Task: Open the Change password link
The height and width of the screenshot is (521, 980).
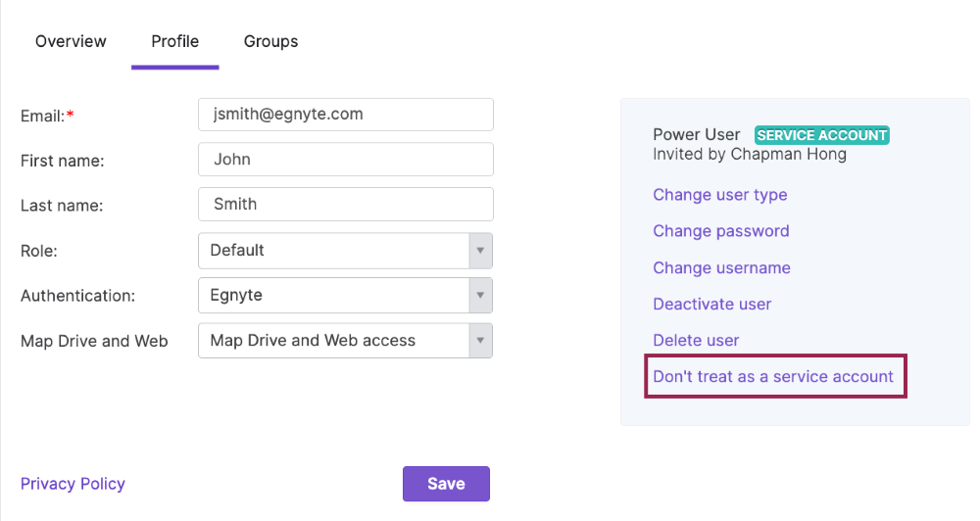Action: tap(720, 231)
